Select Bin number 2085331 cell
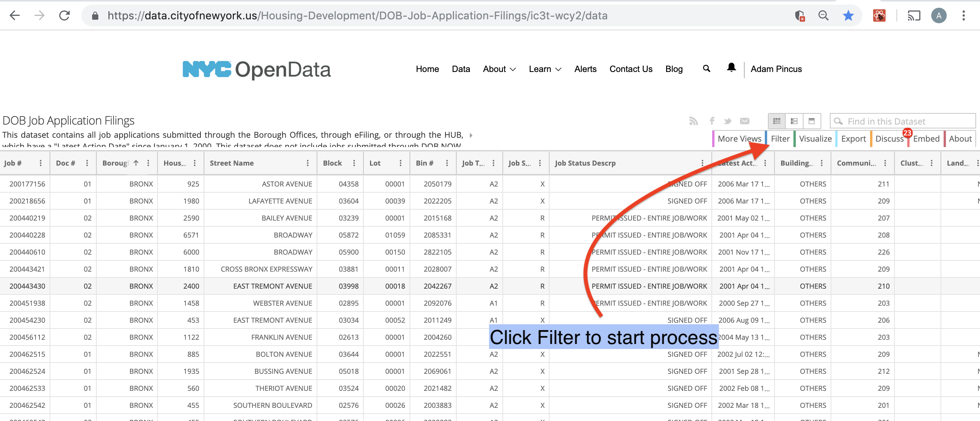This screenshot has height=421, width=980. coord(433,235)
